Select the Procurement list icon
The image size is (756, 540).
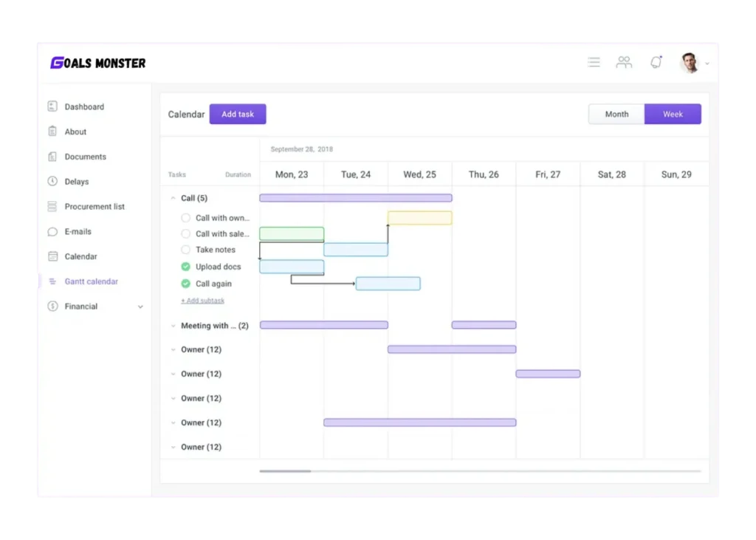coord(52,207)
